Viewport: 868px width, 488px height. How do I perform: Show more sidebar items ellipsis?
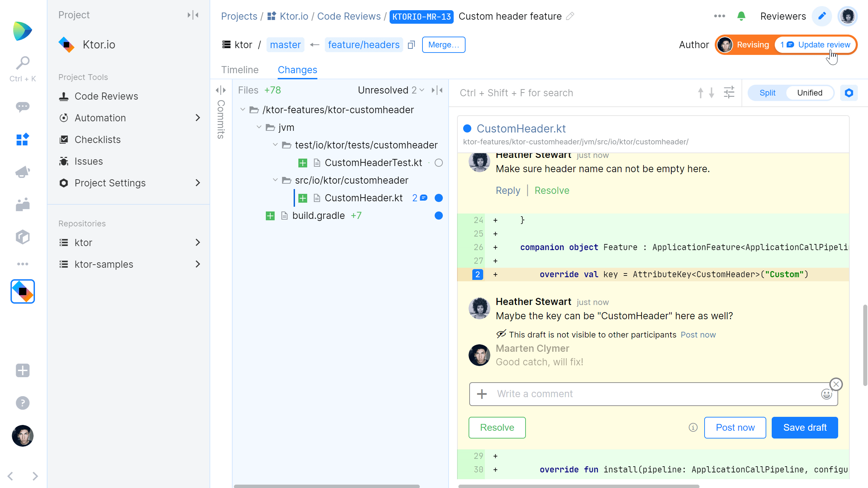(x=23, y=264)
